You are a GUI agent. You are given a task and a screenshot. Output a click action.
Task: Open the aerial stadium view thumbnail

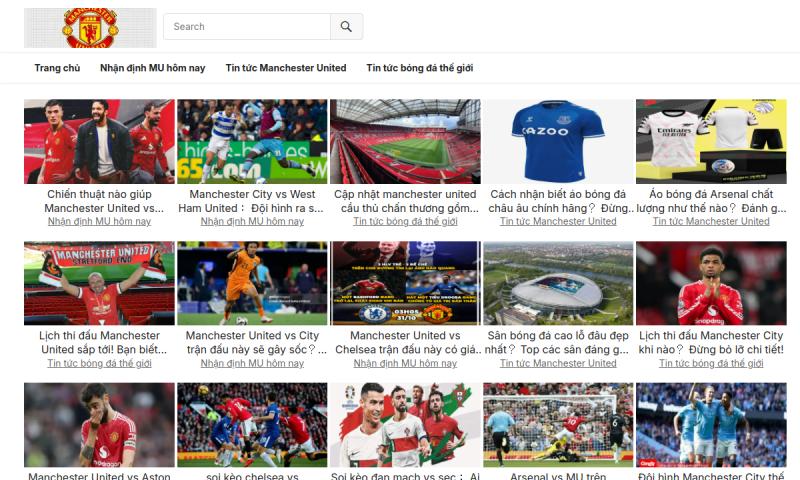coord(558,283)
